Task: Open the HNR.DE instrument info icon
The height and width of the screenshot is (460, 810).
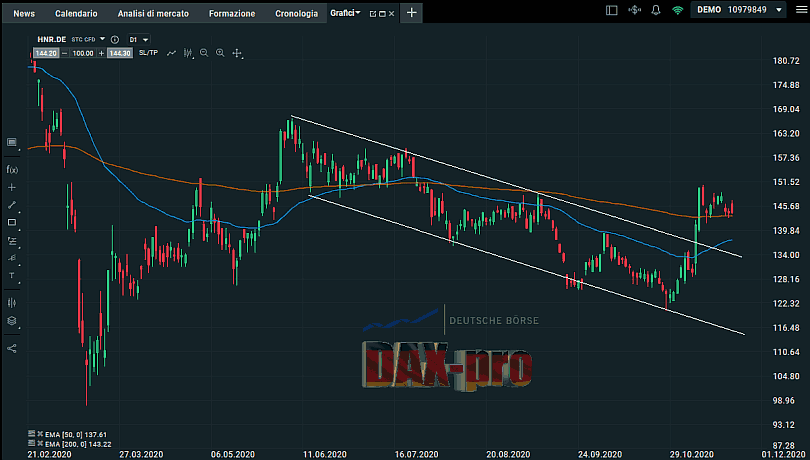Action: [x=115, y=39]
